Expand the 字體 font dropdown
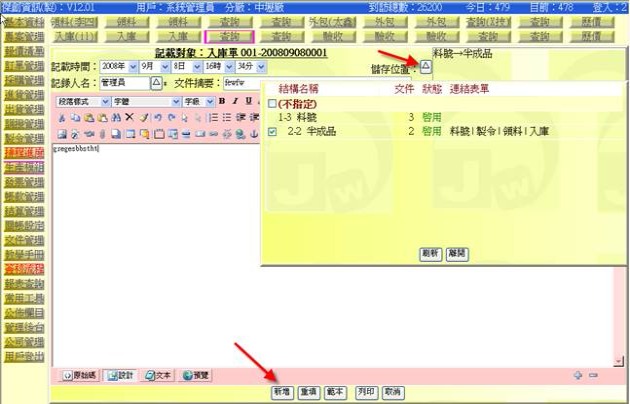 click(x=161, y=101)
